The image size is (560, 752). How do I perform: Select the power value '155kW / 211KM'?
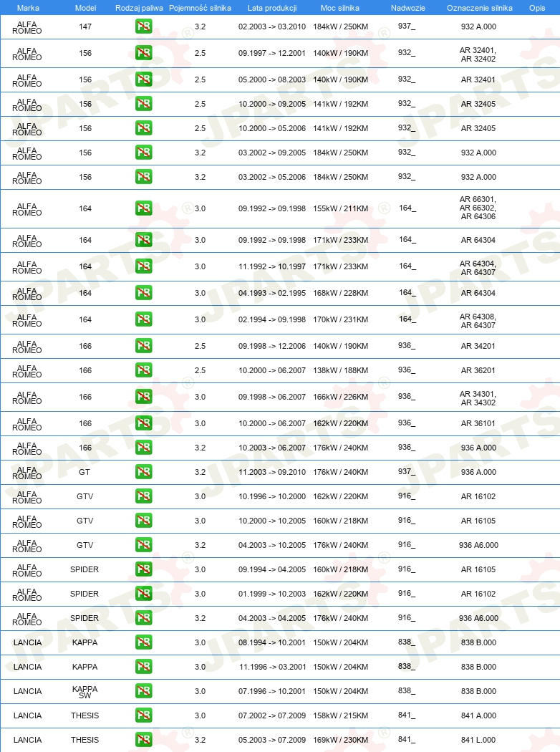click(x=340, y=208)
